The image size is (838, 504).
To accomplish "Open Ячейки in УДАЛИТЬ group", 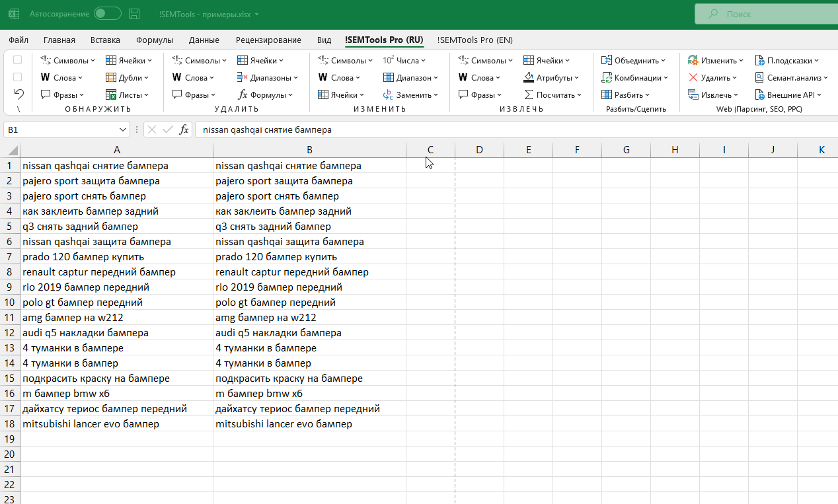I will [260, 60].
